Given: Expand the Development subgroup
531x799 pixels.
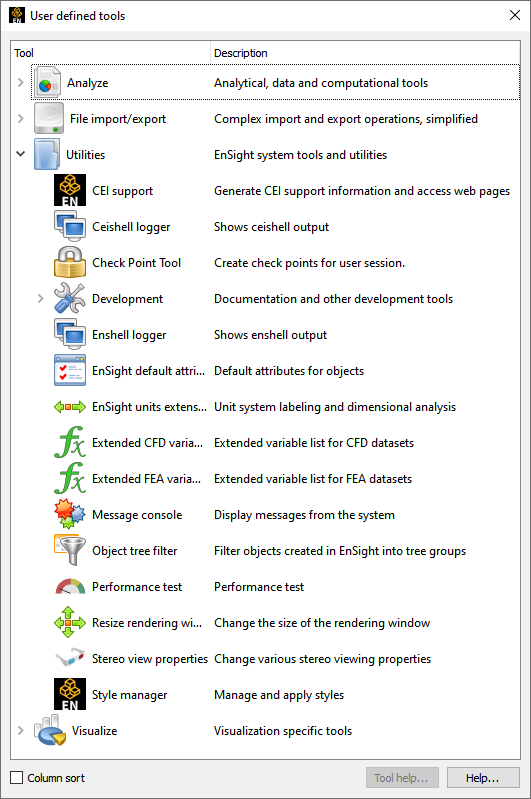Looking at the screenshot, I should 41,298.
